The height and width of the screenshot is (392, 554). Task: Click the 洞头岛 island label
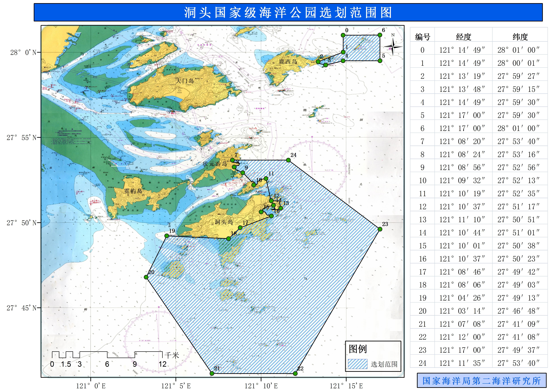[x=224, y=222]
